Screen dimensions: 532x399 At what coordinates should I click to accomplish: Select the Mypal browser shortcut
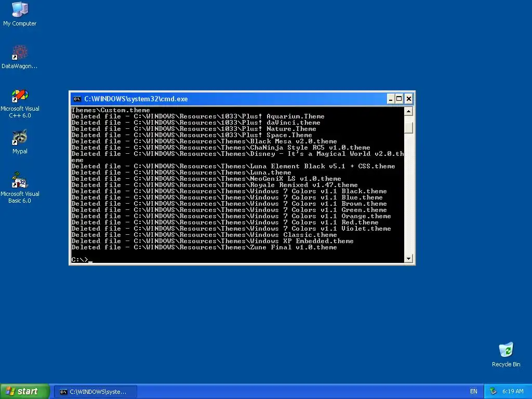tap(20, 142)
